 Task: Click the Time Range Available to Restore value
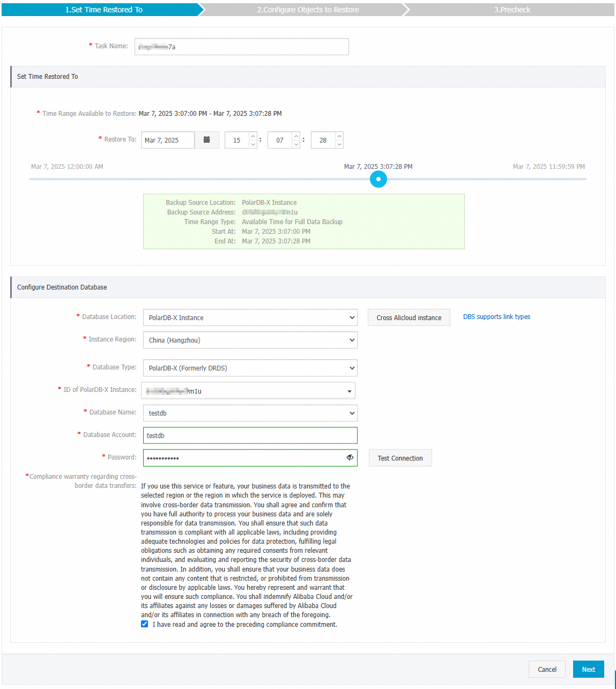(210, 114)
